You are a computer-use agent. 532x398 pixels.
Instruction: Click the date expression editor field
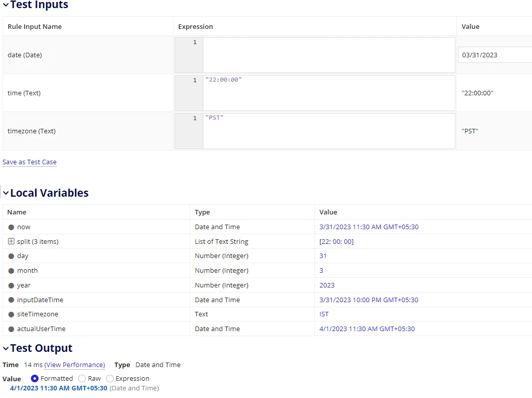(329, 55)
